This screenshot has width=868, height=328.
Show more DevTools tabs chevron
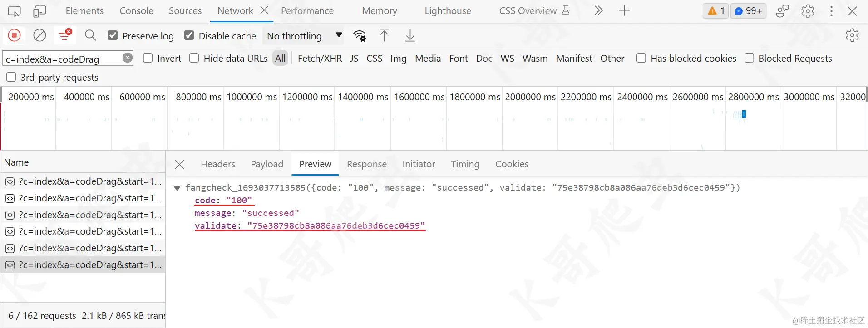coord(598,10)
